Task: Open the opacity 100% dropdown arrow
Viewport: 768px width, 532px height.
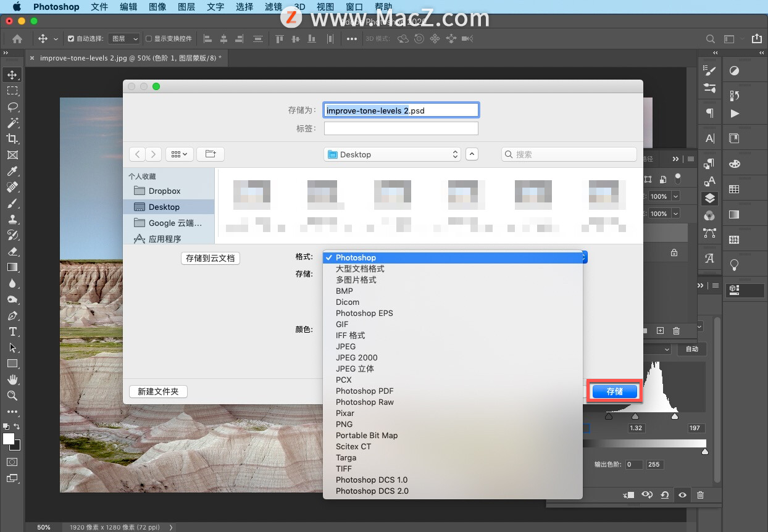Action: point(675,196)
